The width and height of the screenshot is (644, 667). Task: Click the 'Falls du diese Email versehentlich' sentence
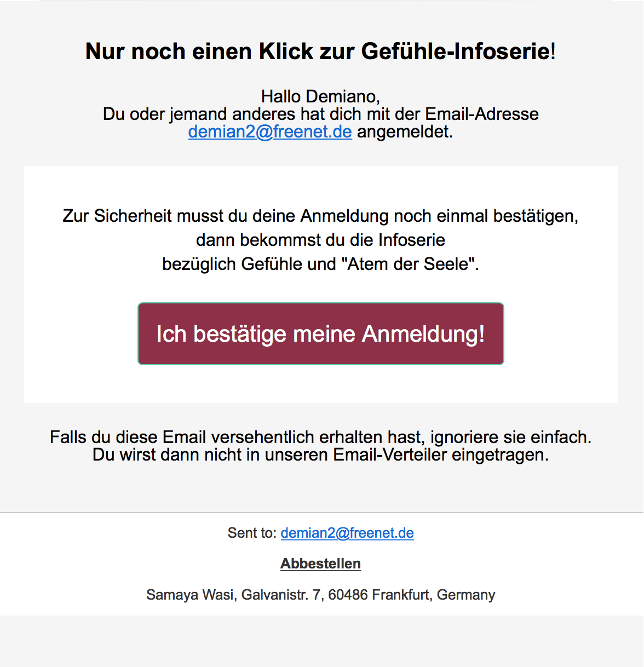coord(321,437)
